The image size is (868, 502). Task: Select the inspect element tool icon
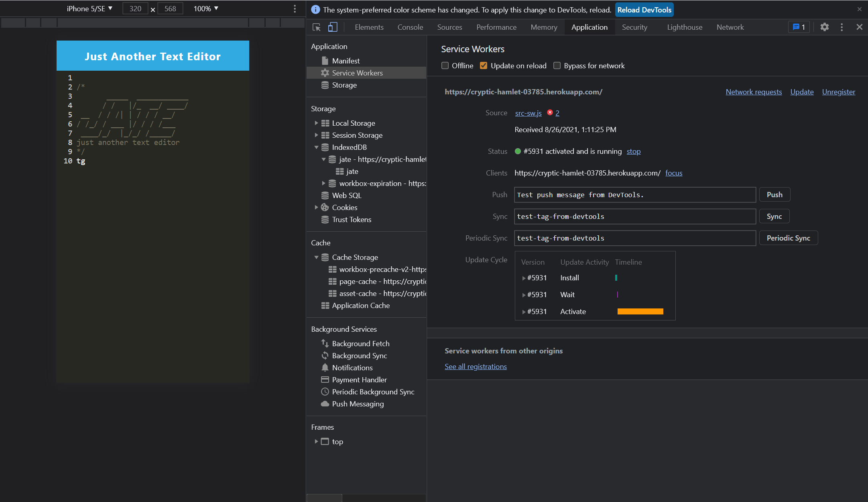click(317, 27)
